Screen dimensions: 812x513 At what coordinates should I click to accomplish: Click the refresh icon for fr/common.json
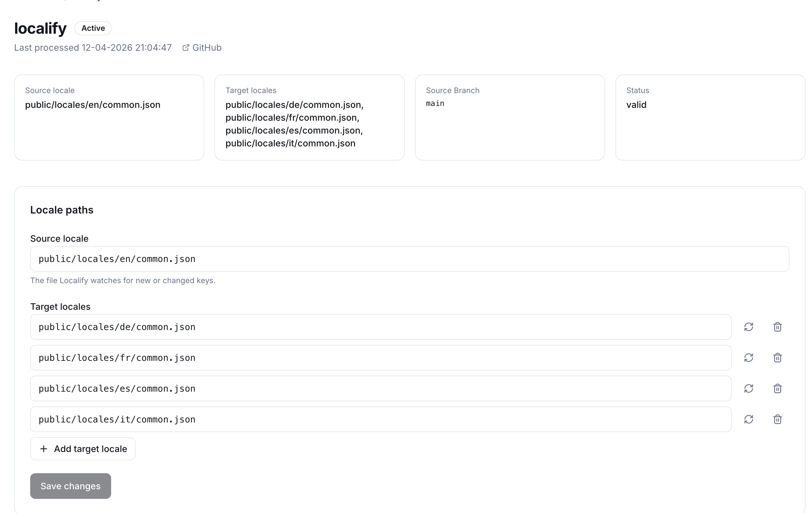coord(749,358)
